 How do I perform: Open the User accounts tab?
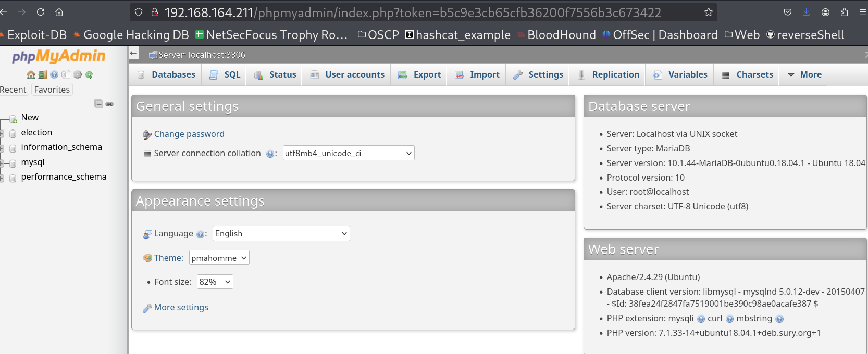tap(348, 75)
